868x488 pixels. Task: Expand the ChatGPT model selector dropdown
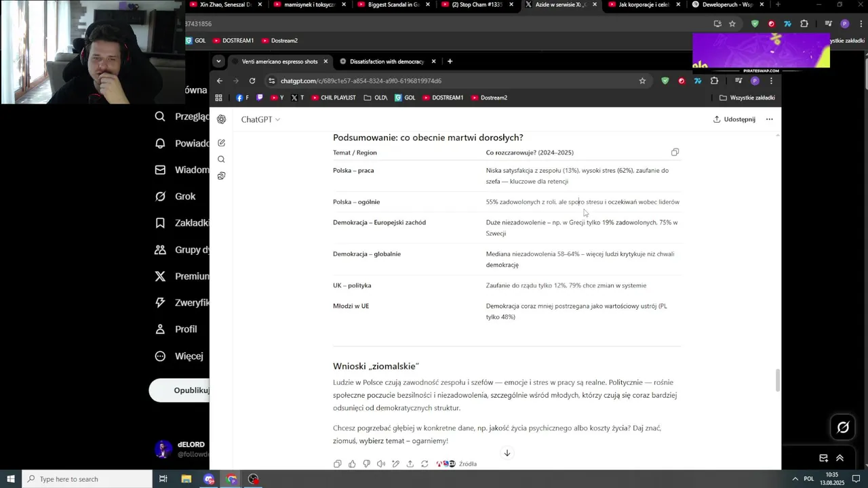260,119
